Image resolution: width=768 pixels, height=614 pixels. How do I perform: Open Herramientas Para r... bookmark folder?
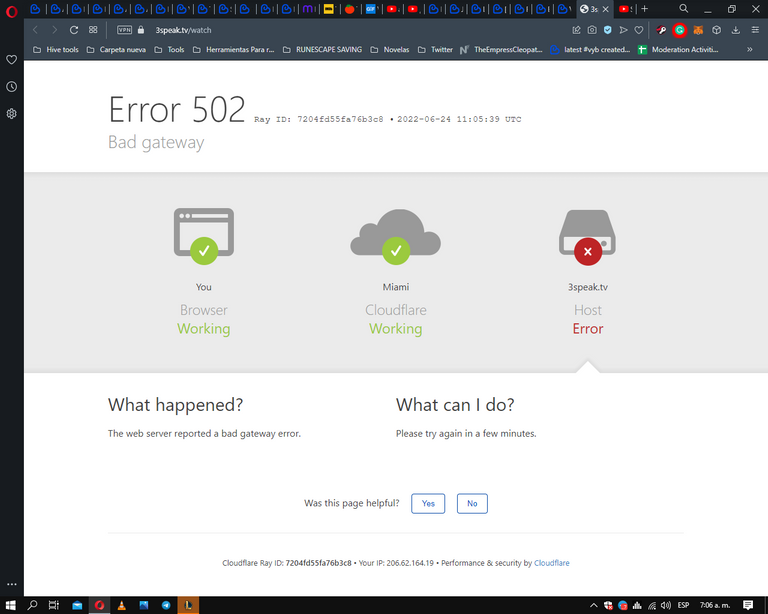(234, 49)
